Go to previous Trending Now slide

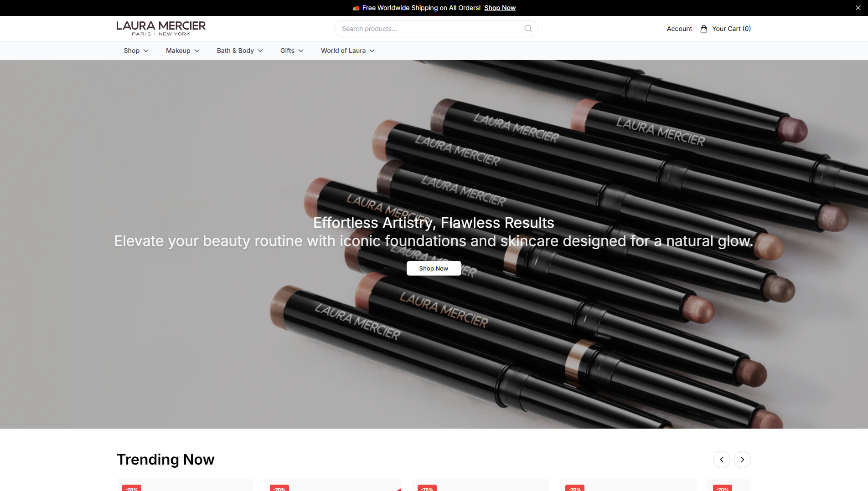[722, 460]
